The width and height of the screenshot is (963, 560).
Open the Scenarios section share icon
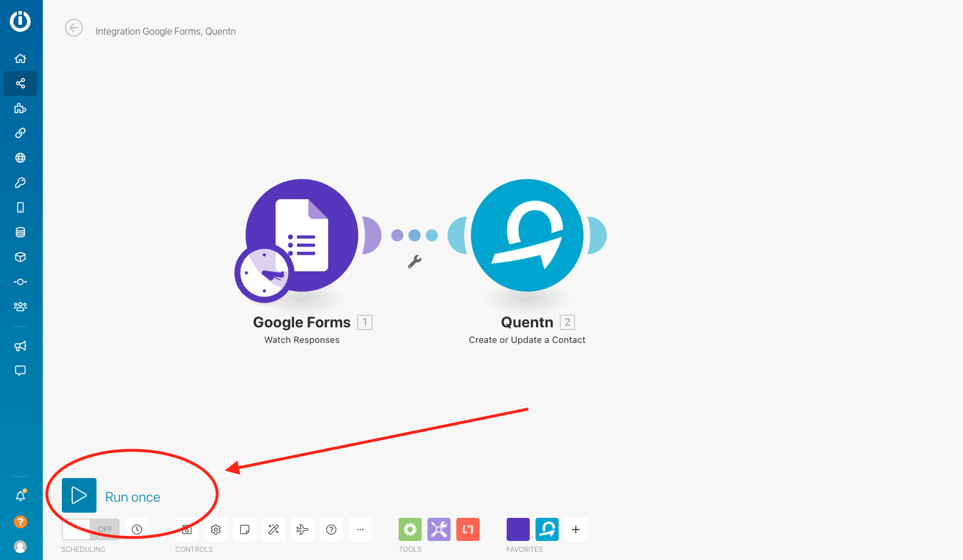point(20,83)
